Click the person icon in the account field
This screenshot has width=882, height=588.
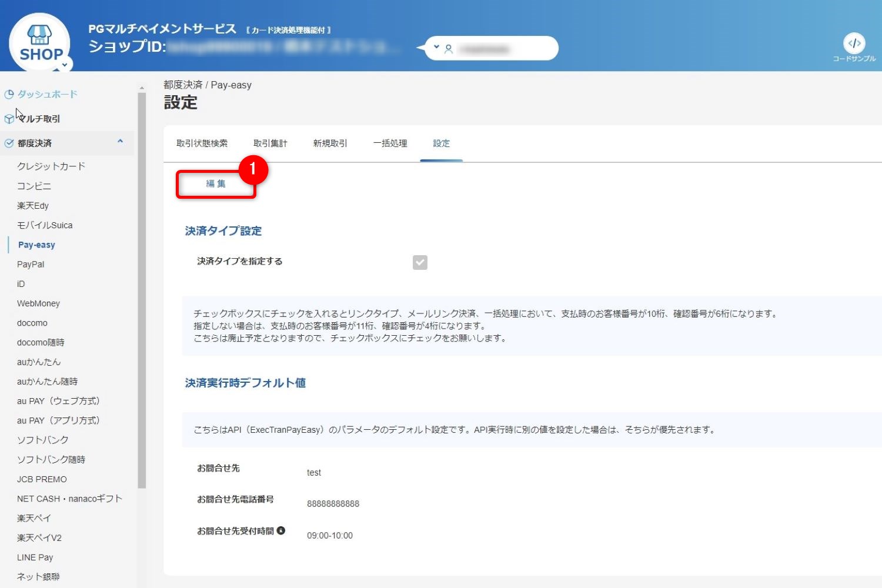tap(449, 48)
